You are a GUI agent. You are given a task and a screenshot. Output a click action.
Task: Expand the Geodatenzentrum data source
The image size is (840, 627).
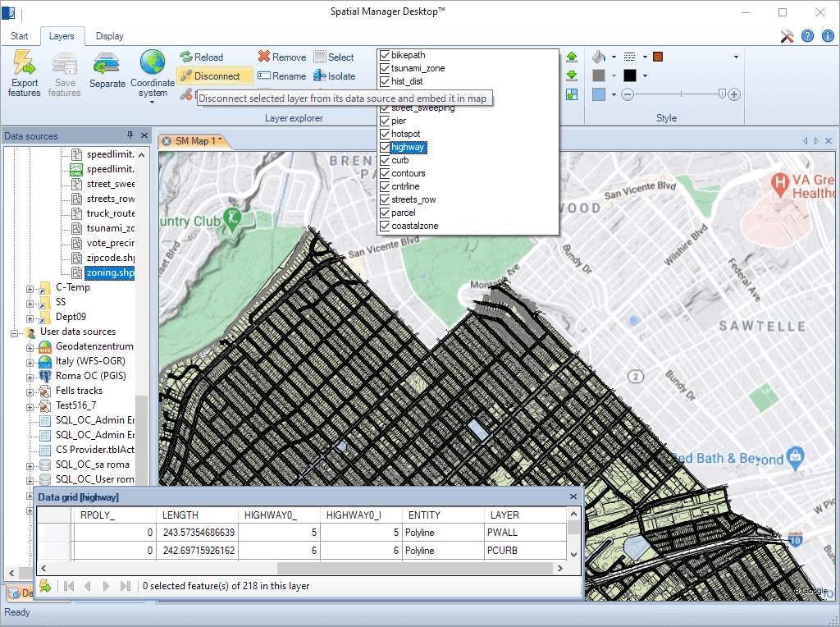tap(30, 348)
